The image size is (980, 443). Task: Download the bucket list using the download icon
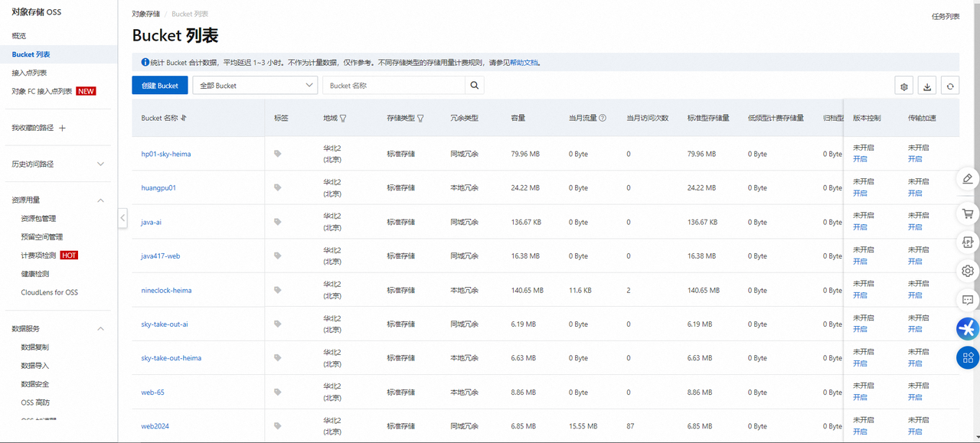tap(926, 86)
